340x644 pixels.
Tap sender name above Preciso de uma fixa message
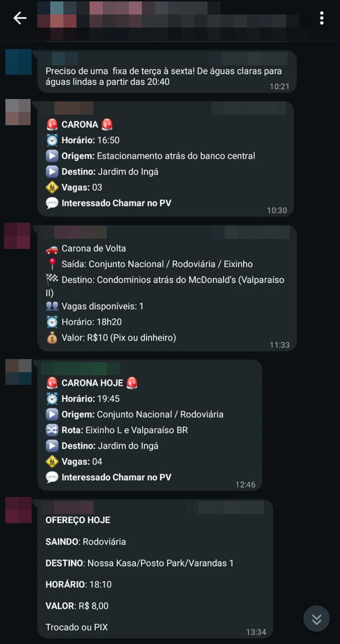(x=65, y=59)
